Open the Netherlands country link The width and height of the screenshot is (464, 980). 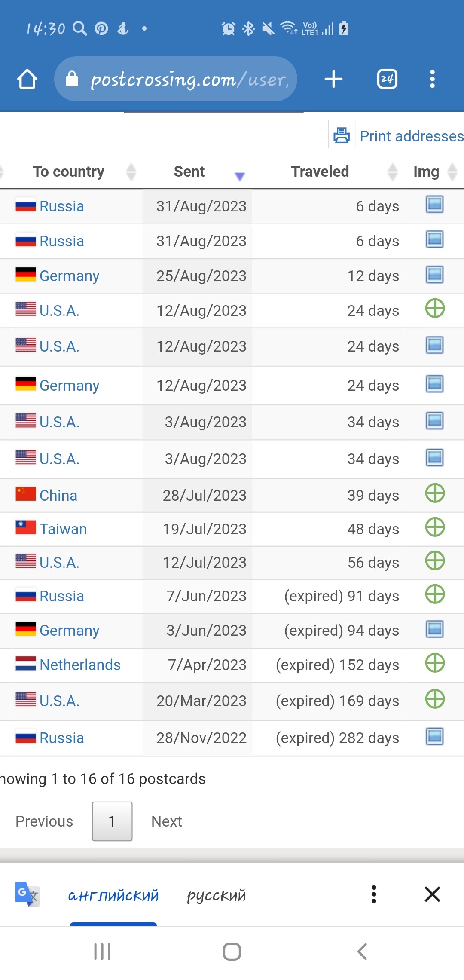tap(80, 665)
